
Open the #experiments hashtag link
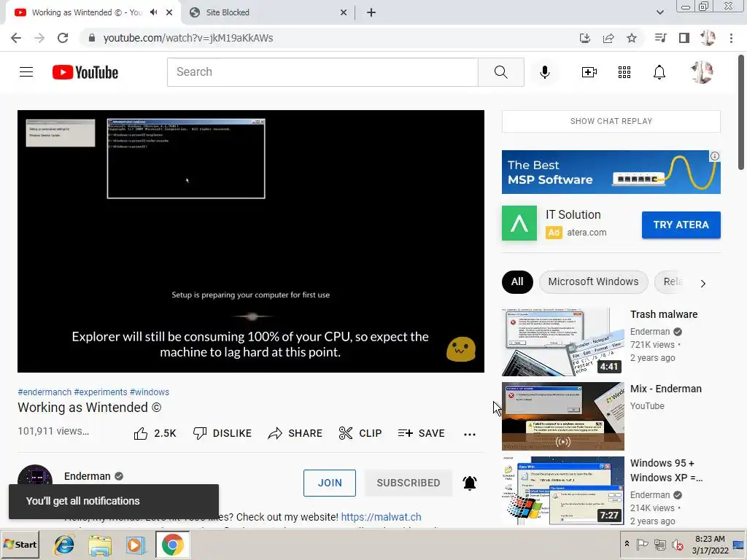tap(101, 392)
